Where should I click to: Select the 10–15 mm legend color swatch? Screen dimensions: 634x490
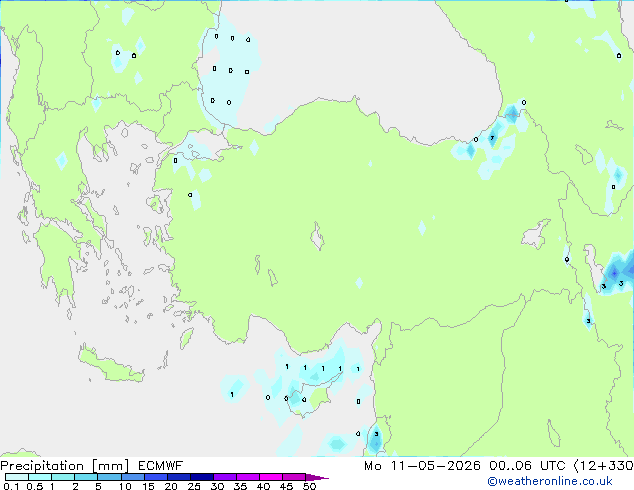point(133,477)
